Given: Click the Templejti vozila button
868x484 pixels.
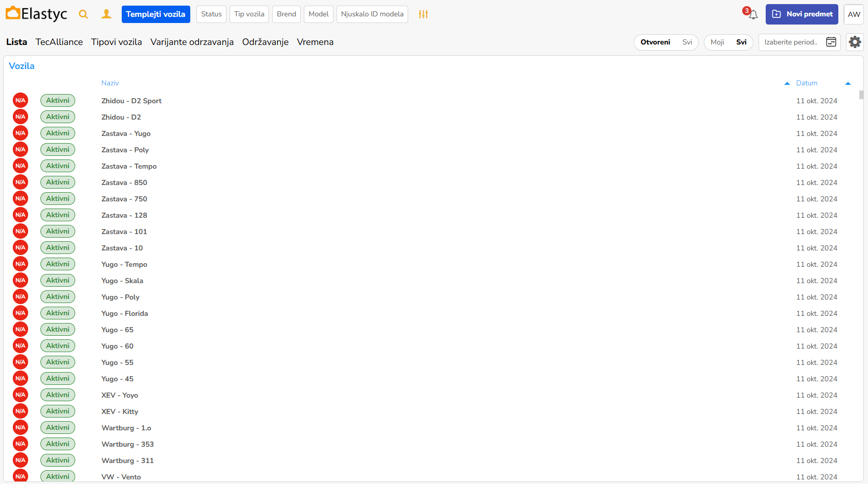Looking at the screenshot, I should (156, 14).
